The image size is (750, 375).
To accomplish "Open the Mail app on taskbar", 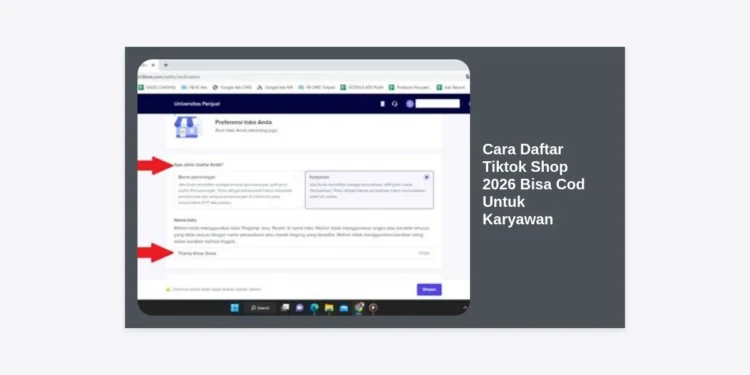I will click(x=344, y=308).
